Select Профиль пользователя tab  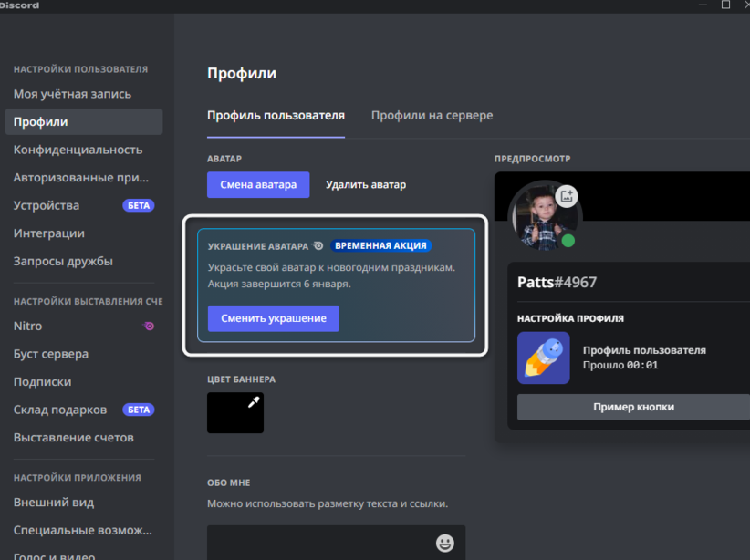click(276, 116)
